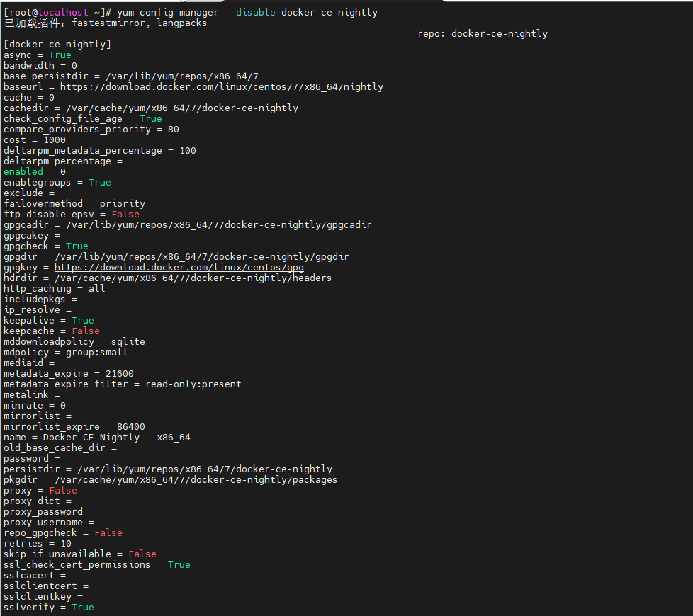The height and width of the screenshot is (616, 693).
Task: Click "metadata_expire = 21600" line
Action: [x=69, y=374]
